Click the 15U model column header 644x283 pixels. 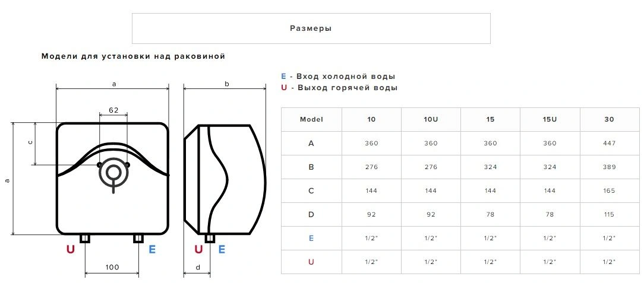point(550,119)
